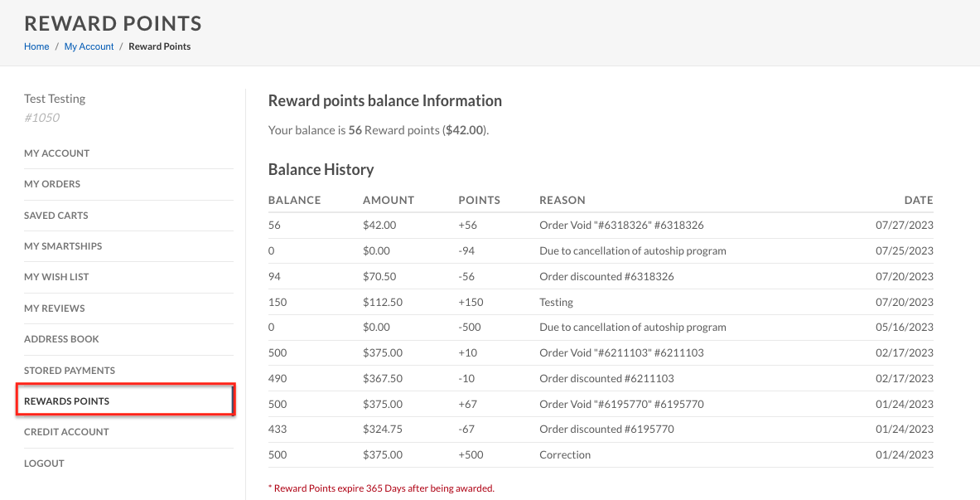Select the highlighted REWARDS POINTS item

coord(67,401)
